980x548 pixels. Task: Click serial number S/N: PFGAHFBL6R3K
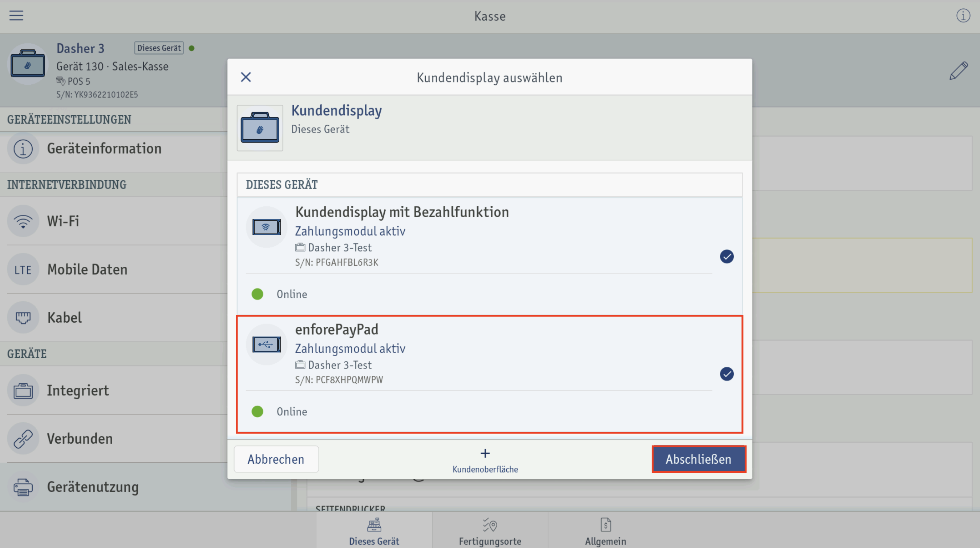click(x=337, y=262)
